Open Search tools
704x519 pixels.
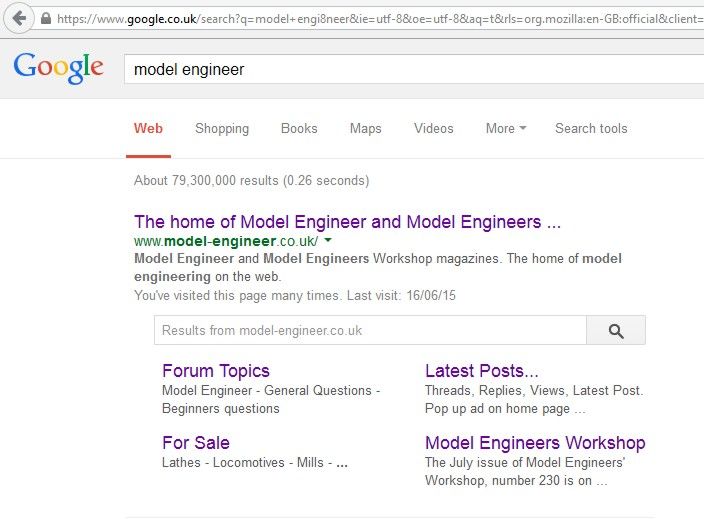click(591, 128)
